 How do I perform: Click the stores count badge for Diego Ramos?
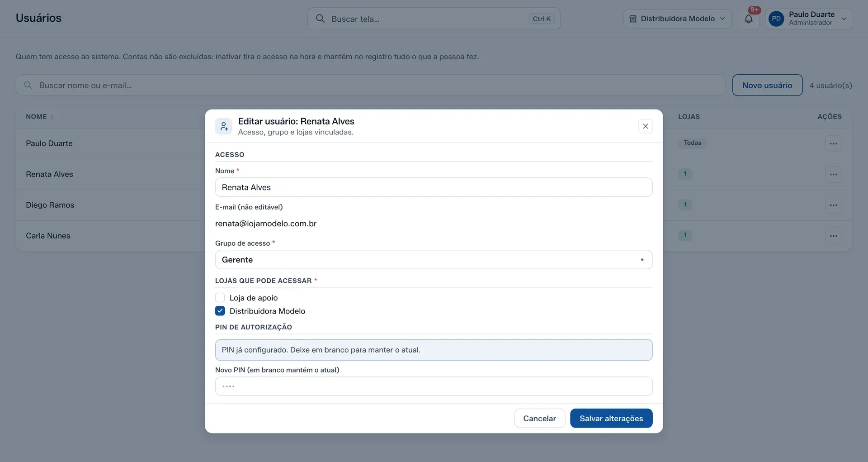click(x=685, y=205)
